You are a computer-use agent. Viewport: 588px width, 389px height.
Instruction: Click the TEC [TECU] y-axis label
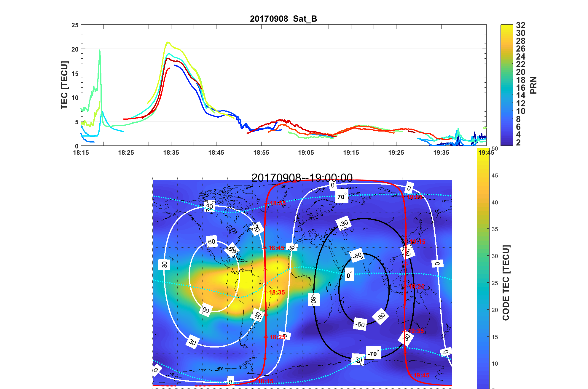coord(64,85)
